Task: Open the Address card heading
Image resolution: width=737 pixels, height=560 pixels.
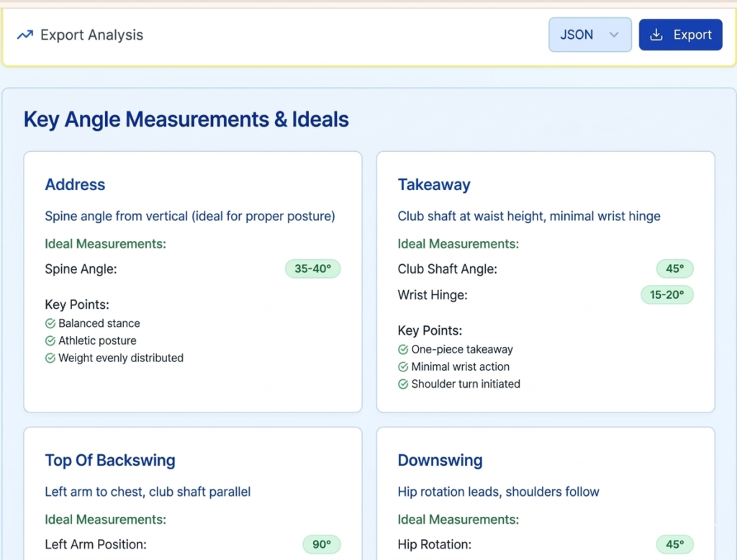Action: tap(75, 185)
